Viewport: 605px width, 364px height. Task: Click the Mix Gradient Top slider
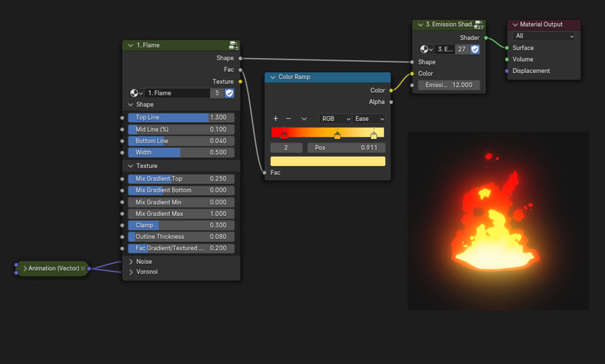coord(181,179)
